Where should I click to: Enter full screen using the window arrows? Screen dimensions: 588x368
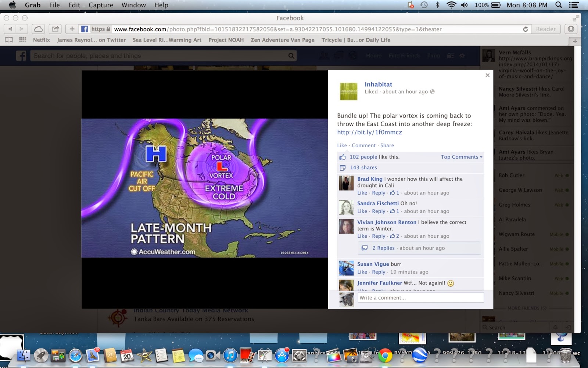coord(576,18)
